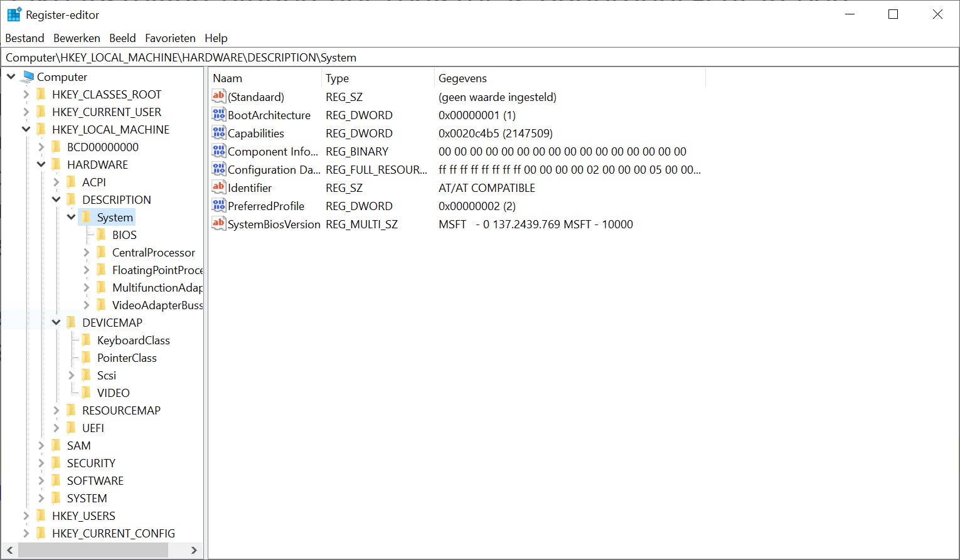Open the Beeld menu
The height and width of the screenshot is (560, 960).
(122, 38)
